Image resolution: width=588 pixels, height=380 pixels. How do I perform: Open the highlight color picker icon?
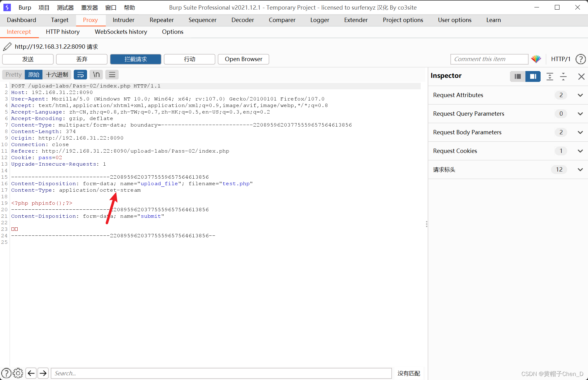coord(536,59)
